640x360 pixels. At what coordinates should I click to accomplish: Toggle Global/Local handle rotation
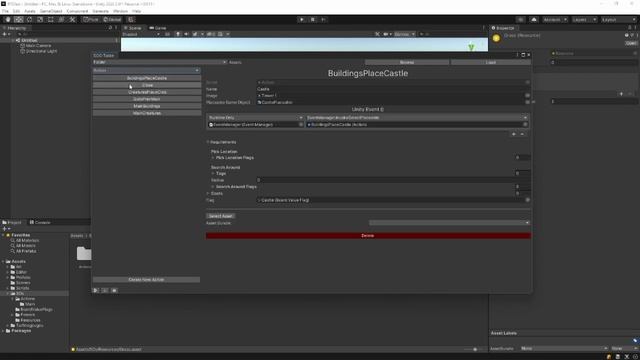coord(112,20)
